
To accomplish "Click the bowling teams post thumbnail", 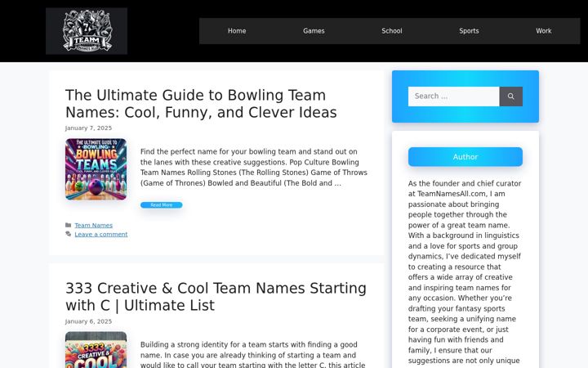I will 96,169.
